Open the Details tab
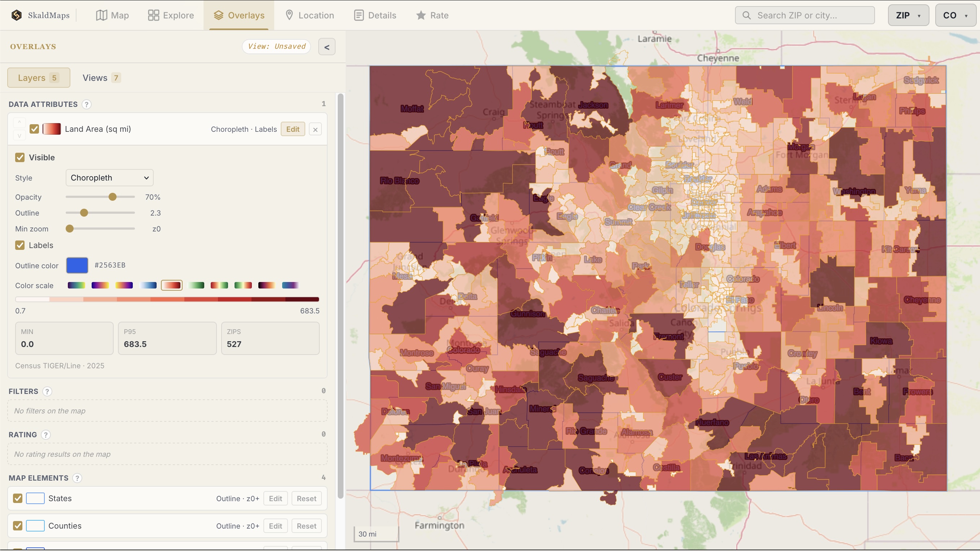Viewport: 980px width, 551px height. (375, 15)
